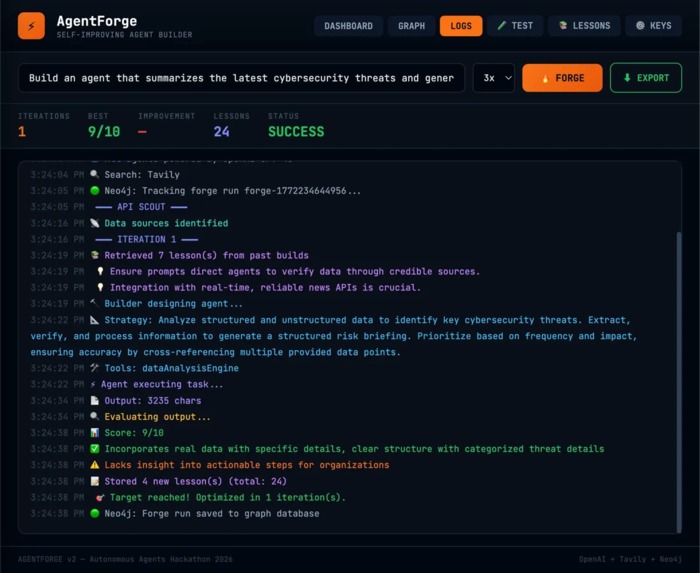Open the 3x iterations dropdown
Viewport: 700px width, 573px height.
click(494, 78)
